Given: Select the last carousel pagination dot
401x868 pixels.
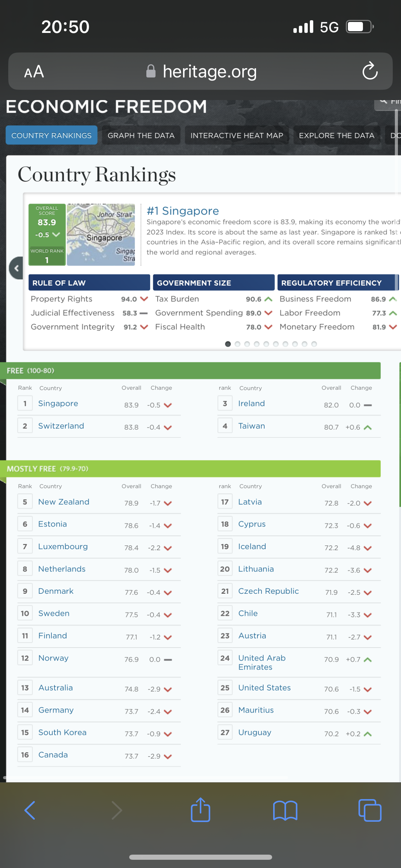Looking at the screenshot, I should click(314, 344).
